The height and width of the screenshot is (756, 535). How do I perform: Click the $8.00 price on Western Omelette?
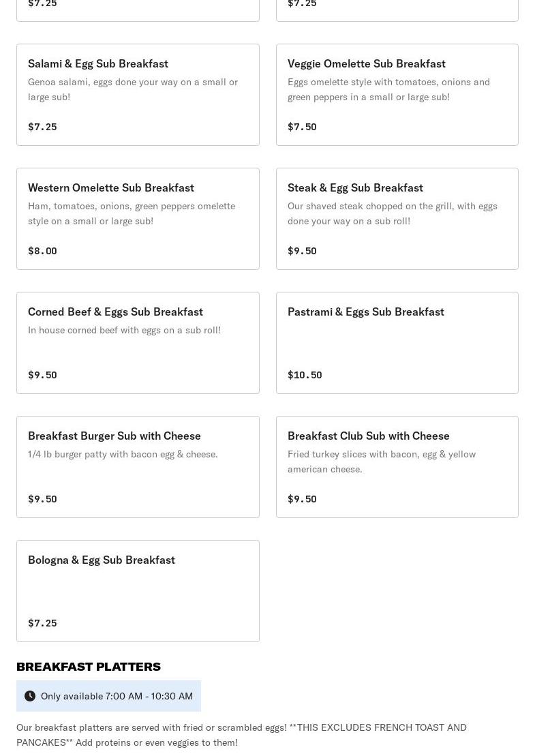point(42,251)
